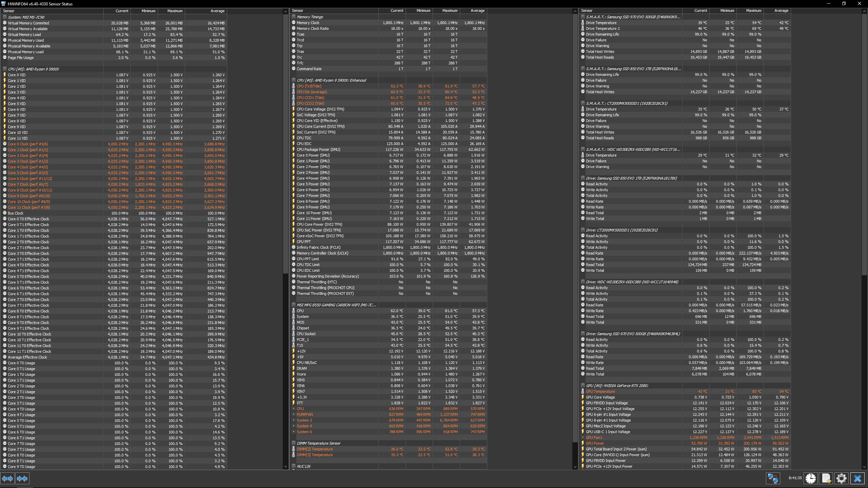Click Sensor column header above System: MSI MS-7C90
This screenshot has height=488, width=868.
(52, 11)
